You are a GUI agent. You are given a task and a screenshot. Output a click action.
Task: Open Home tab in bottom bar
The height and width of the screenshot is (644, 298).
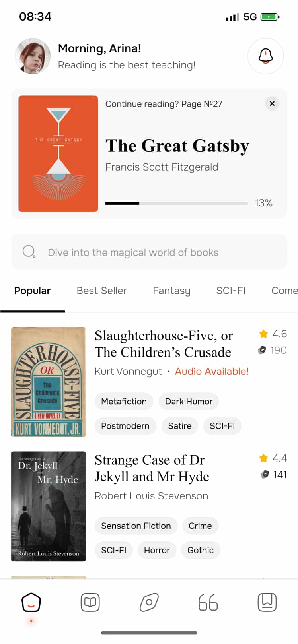coord(31,603)
